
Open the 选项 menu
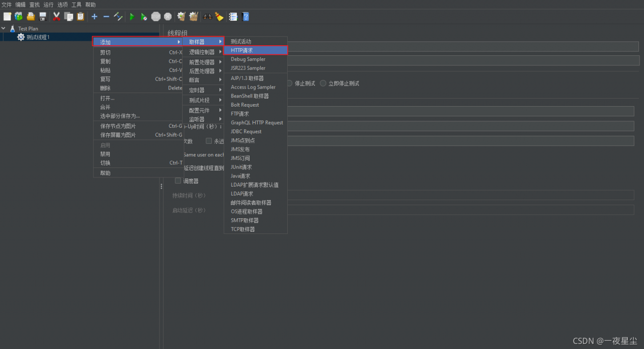pyautogui.click(x=62, y=5)
